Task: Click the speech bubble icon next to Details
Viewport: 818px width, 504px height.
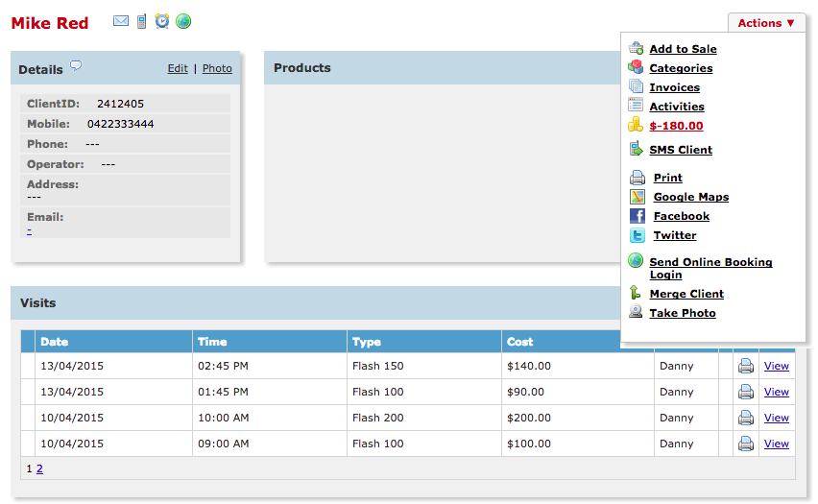Action: (x=76, y=65)
